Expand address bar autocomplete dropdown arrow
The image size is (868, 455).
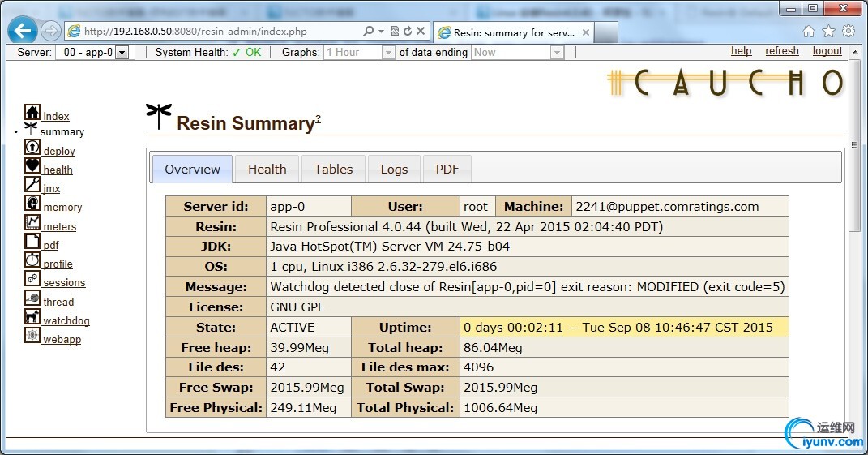[x=381, y=32]
